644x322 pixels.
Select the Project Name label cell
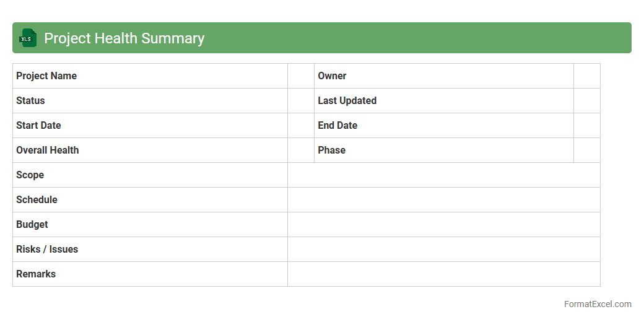[x=150, y=76]
